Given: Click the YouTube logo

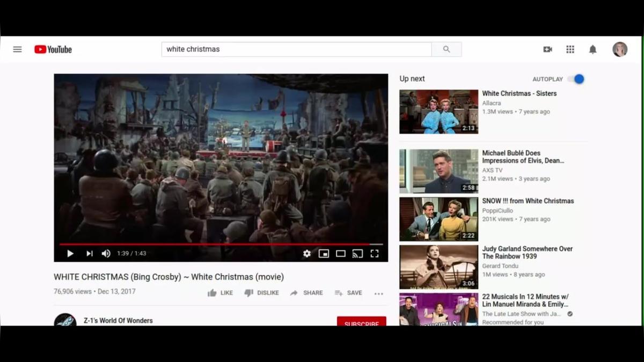Looking at the screenshot, I should pos(53,49).
